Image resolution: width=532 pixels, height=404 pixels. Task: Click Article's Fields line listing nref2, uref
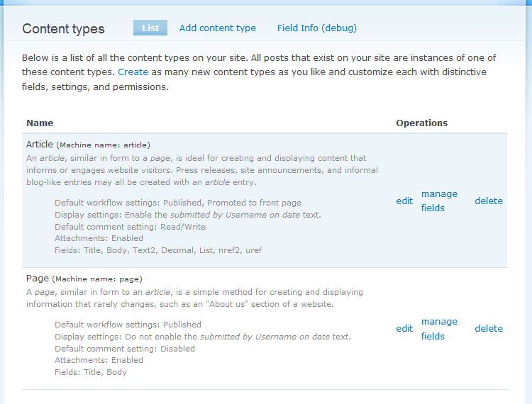[158, 250]
